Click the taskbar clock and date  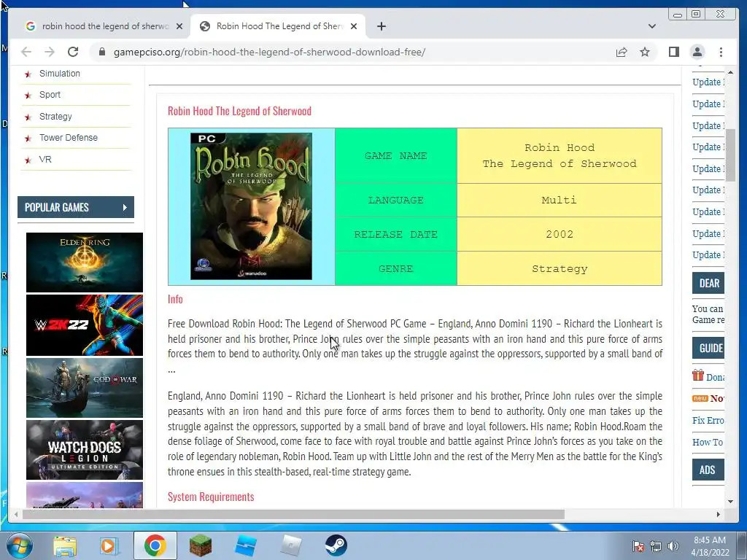pos(710,546)
